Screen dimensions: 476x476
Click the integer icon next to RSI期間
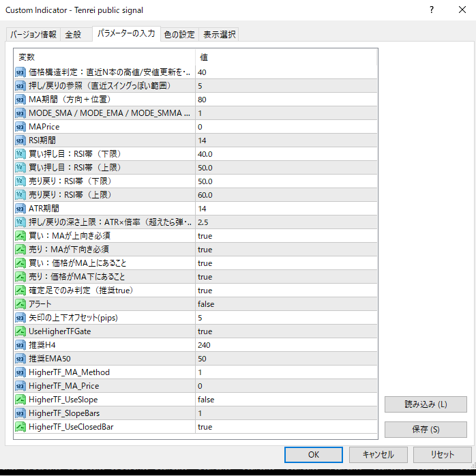pyautogui.click(x=20, y=140)
